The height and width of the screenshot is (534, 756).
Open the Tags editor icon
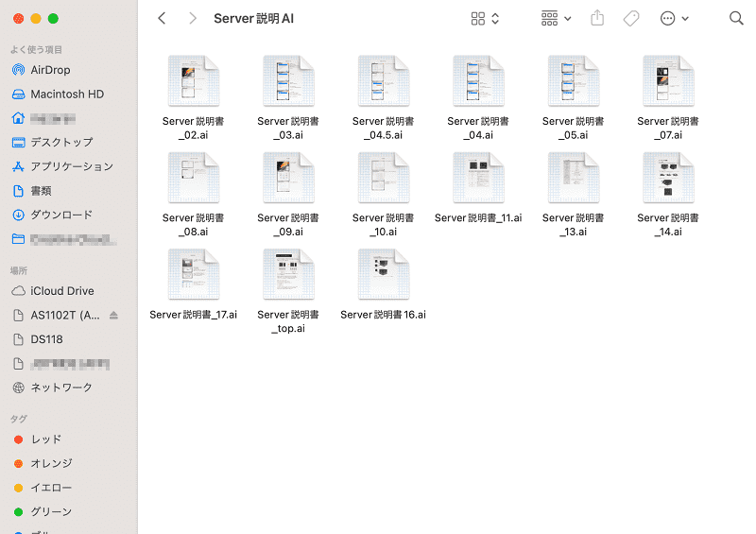pyautogui.click(x=631, y=18)
